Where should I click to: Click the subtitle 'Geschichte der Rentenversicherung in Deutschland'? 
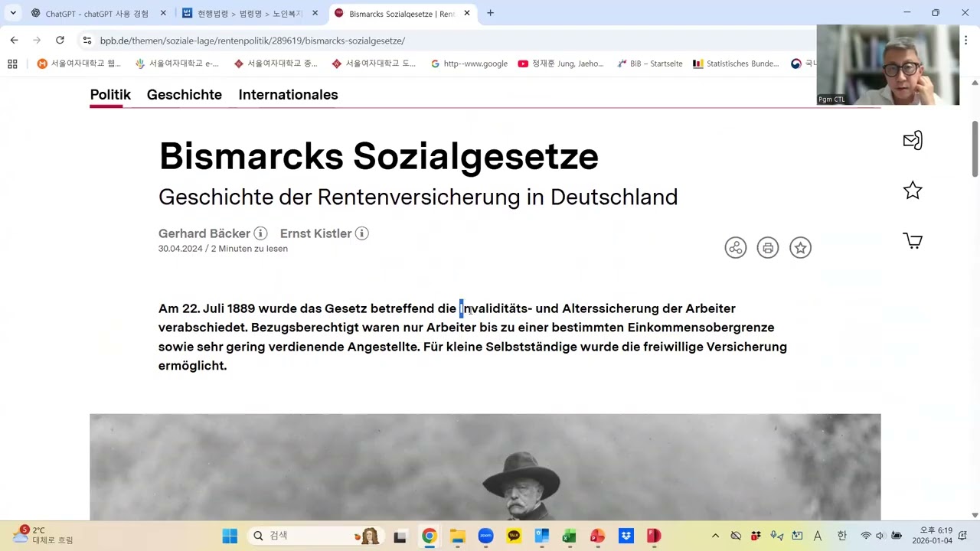click(418, 197)
